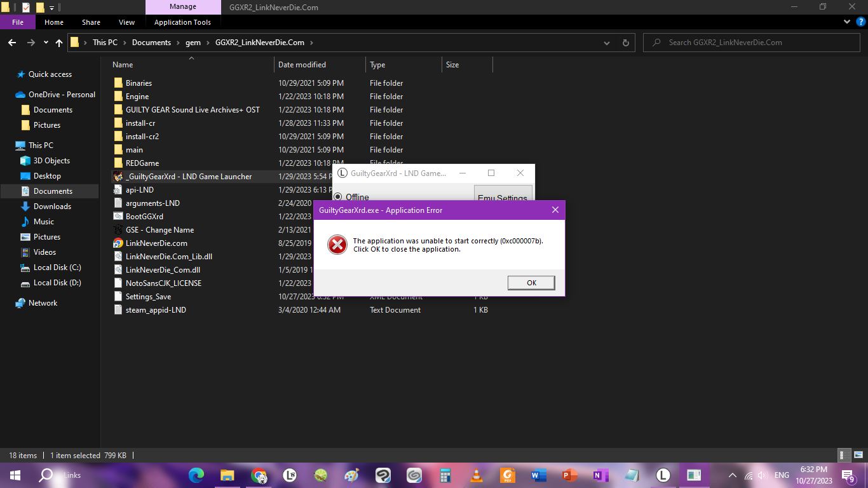Image resolution: width=868 pixels, height=488 pixels.
Task: Open recent locations dropdown arrow
Action: coord(46,43)
